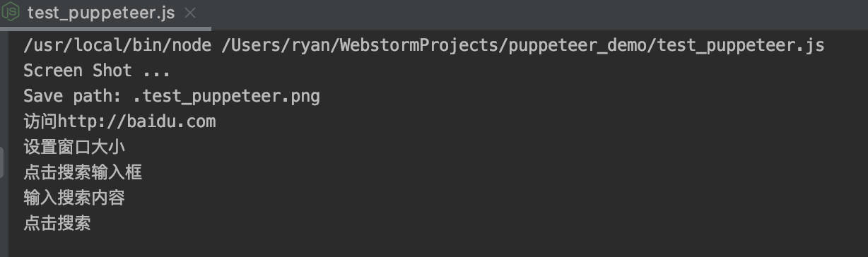Image resolution: width=868 pixels, height=257 pixels.
Task: Click the empty tab bar area beside the tab
Action: pos(537,13)
